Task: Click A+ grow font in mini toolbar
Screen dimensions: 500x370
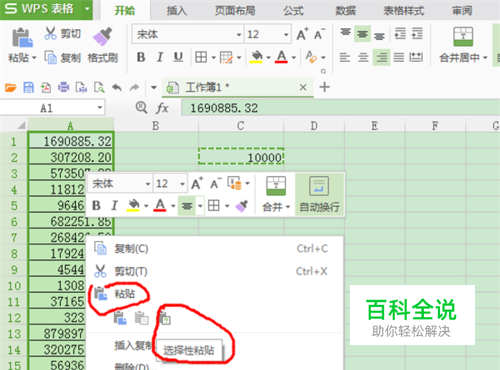Action: pos(197,184)
